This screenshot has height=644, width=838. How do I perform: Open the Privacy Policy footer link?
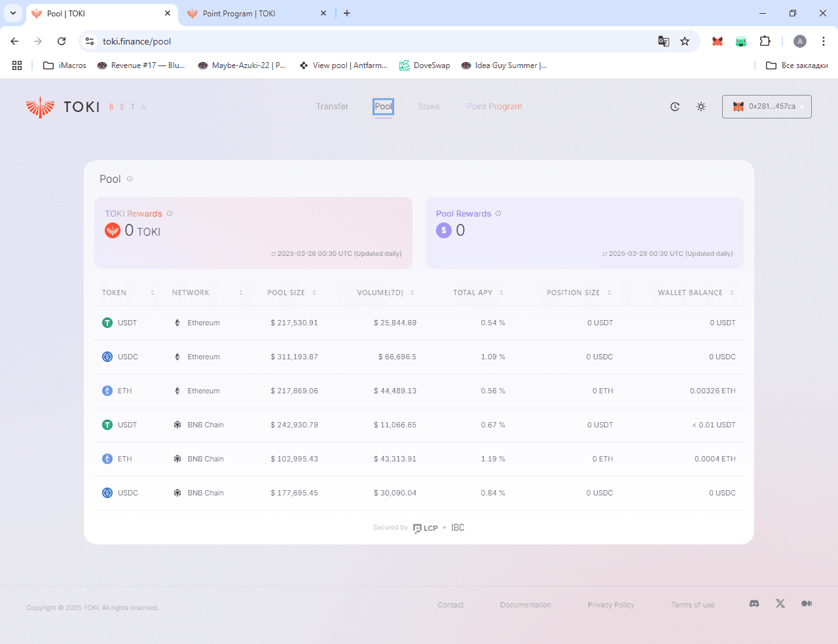(611, 605)
